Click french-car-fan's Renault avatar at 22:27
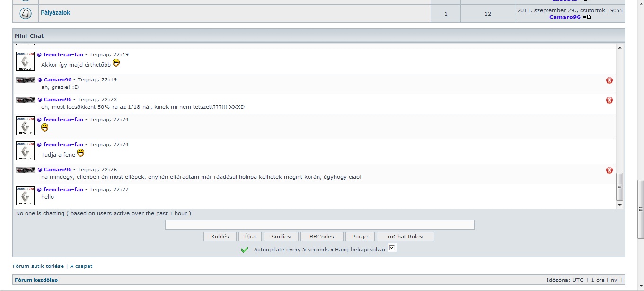644x291 pixels. (25, 196)
